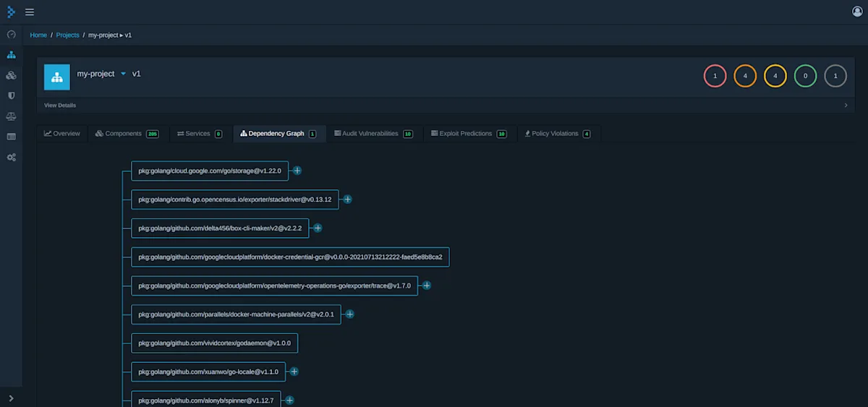868x407 pixels.
Task: Expand sidebar using bottom chevron arrow
Action: point(11,398)
